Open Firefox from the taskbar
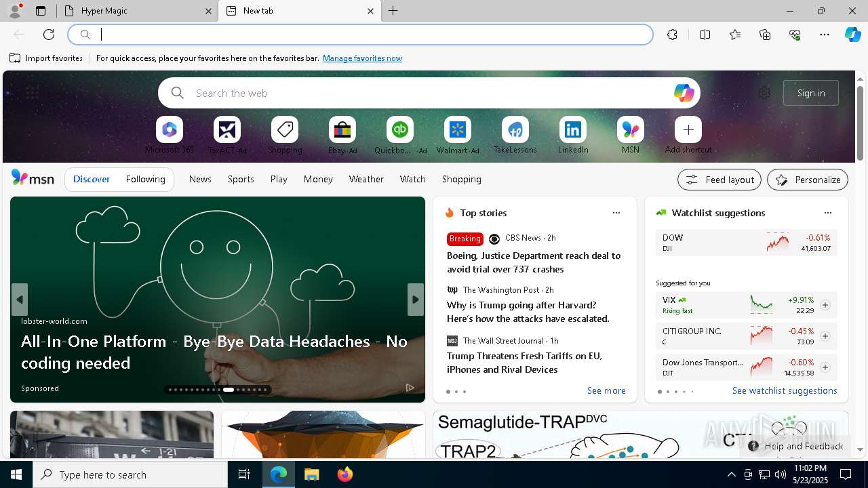 coord(344,474)
